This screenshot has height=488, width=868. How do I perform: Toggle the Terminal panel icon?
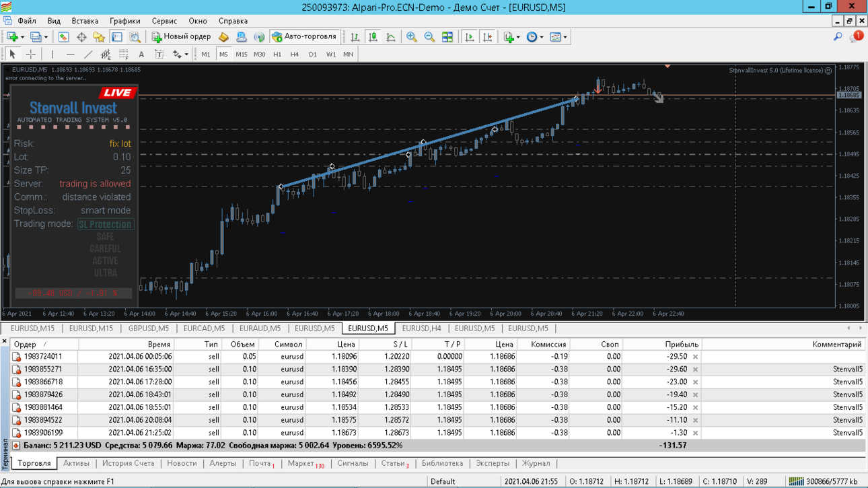[117, 37]
